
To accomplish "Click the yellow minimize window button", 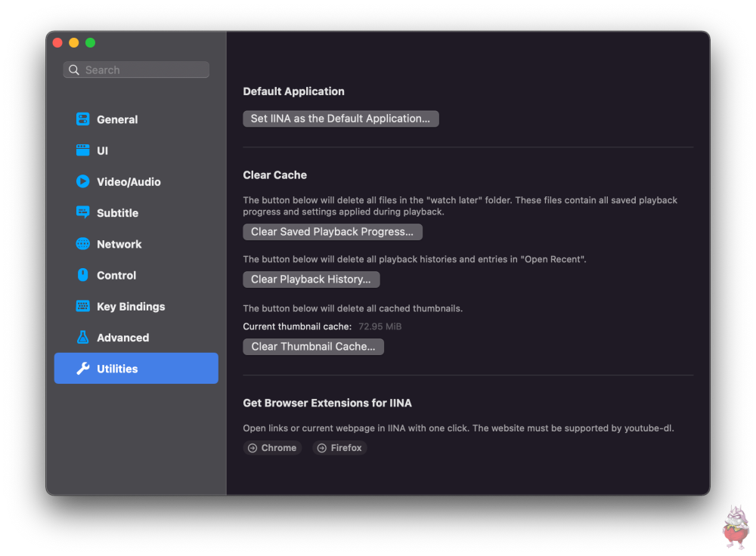I will point(74,43).
